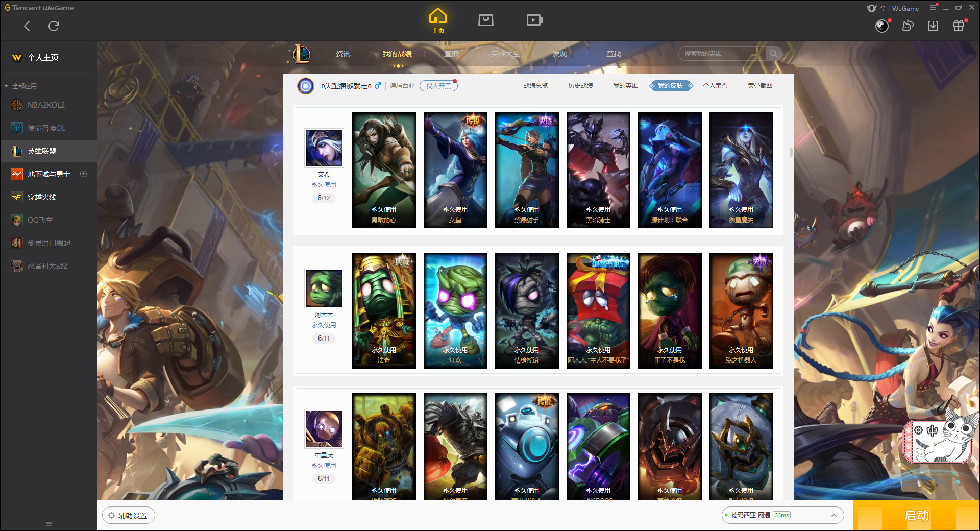Select 英雄联盟 game in sidebar
Viewport: 980px width, 531px height.
[48, 151]
